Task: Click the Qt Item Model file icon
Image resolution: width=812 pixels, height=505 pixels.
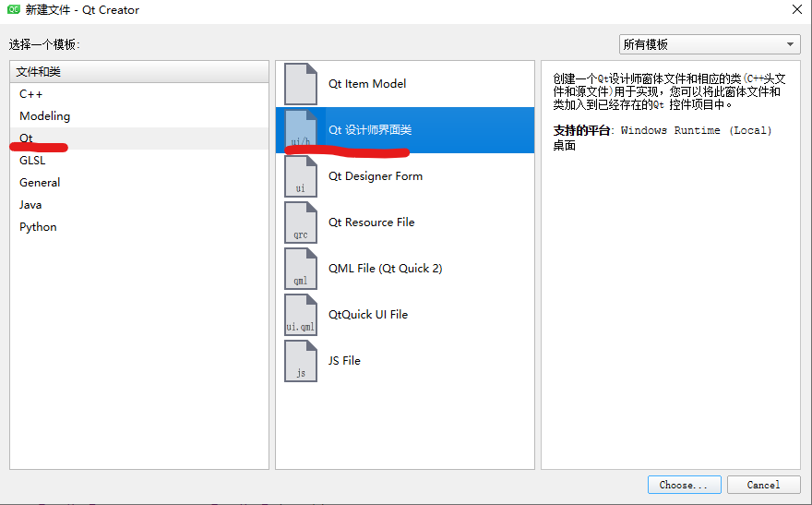Action: pyautogui.click(x=301, y=84)
